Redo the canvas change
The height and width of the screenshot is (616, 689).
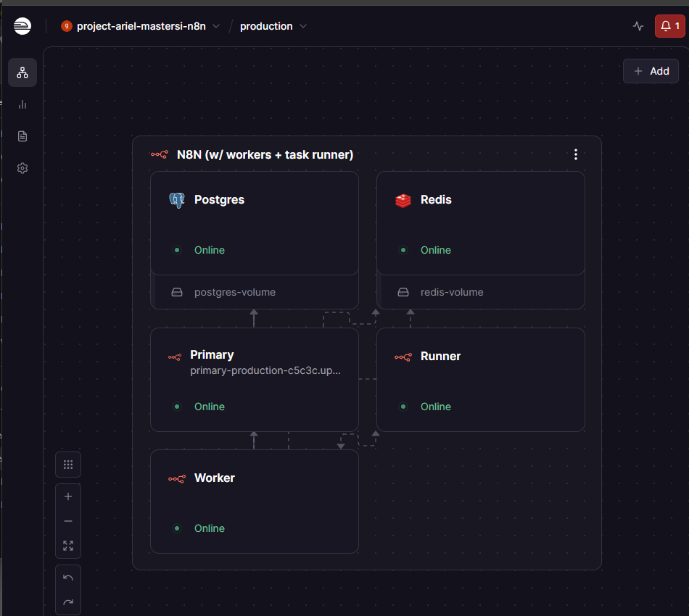(x=68, y=602)
